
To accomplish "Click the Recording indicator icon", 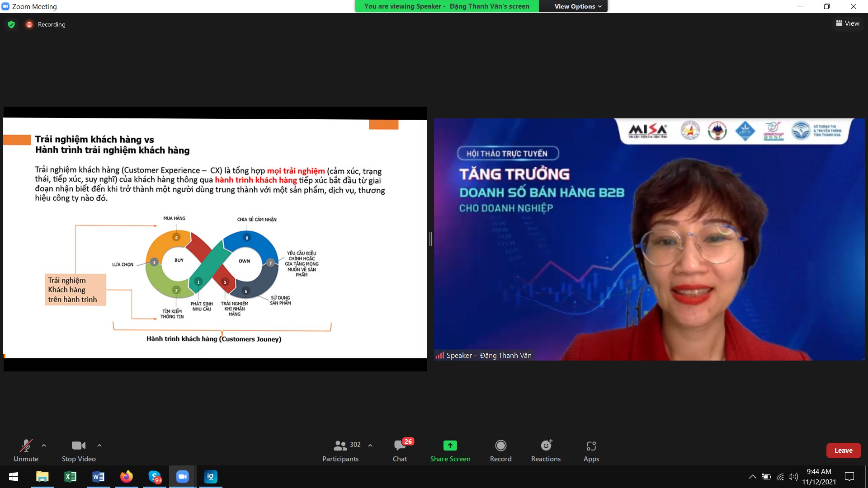I will click(29, 24).
